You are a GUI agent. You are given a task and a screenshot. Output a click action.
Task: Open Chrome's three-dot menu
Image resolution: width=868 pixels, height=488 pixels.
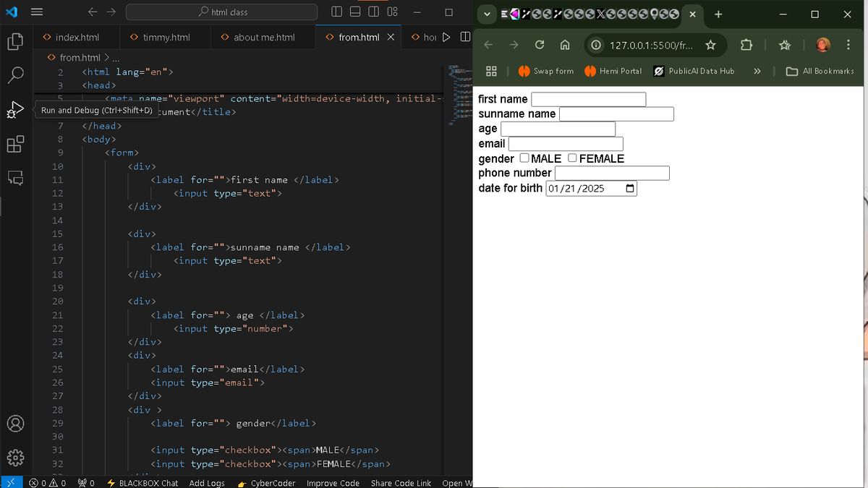pyautogui.click(x=847, y=45)
